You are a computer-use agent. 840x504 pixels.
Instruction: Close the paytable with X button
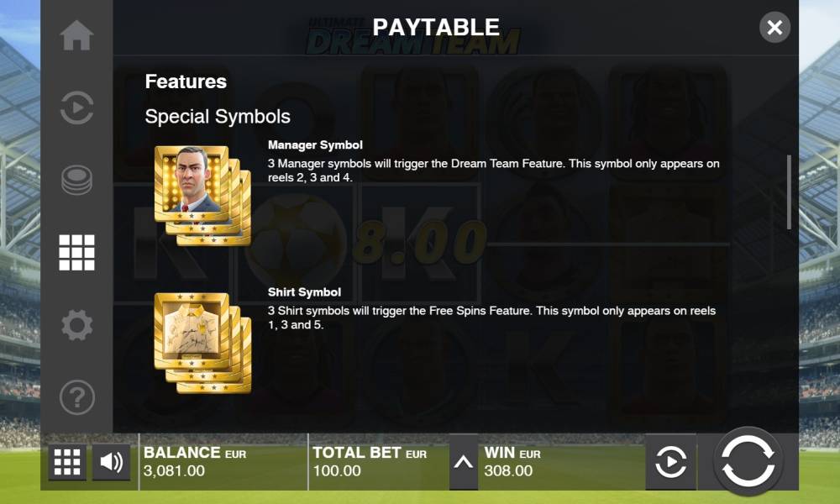tap(774, 28)
